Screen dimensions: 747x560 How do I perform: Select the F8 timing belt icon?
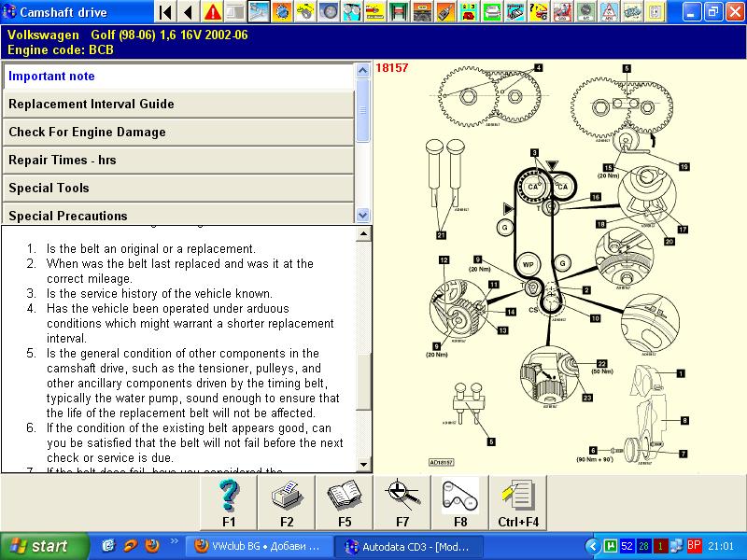coord(460,504)
